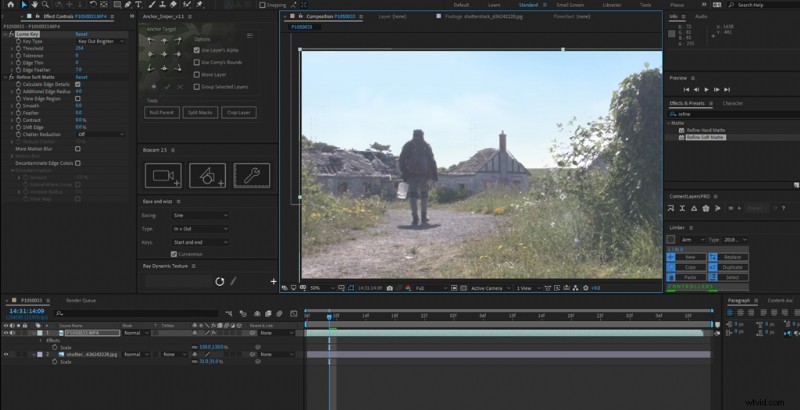Open the timeline Graph Editor icon
Viewport: 800px width, 410px height.
[293, 314]
